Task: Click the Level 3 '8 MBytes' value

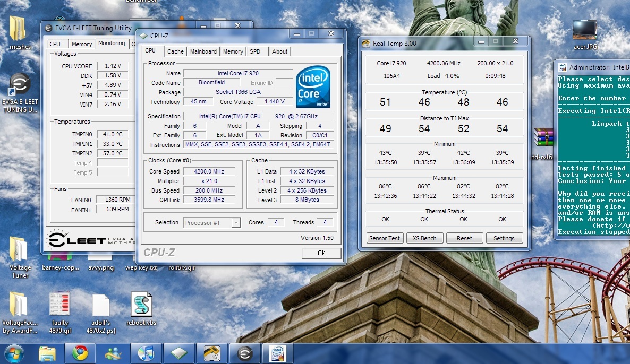Action: 307,200
